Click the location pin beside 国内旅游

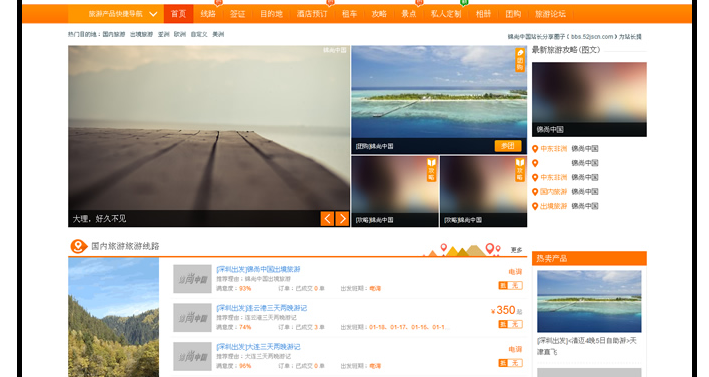(535, 192)
